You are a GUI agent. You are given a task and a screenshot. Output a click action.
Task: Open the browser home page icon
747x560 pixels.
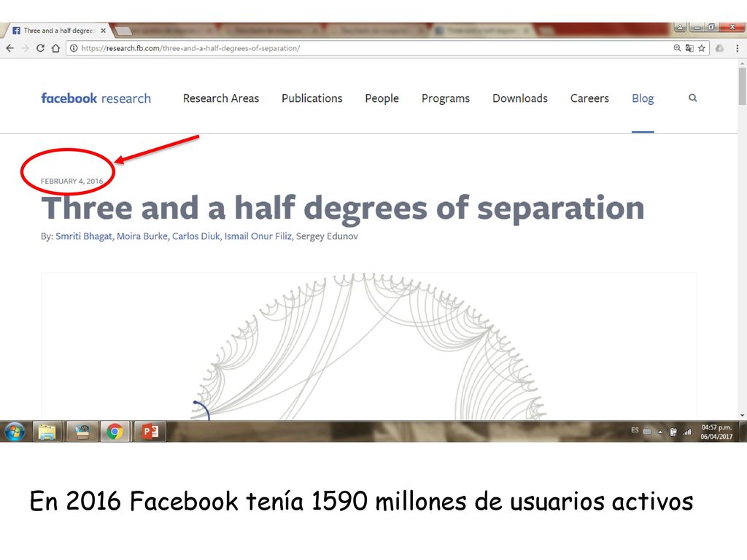click(55, 48)
